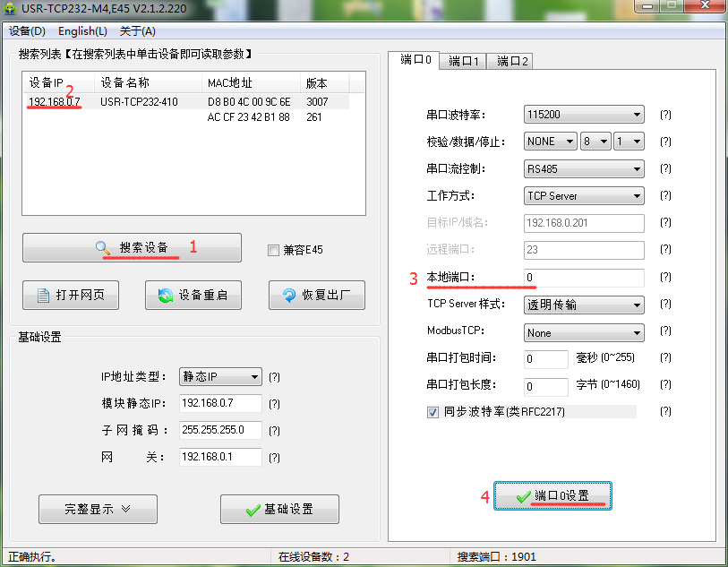The height and width of the screenshot is (567, 728).
Task: Switch to the 端口1 tab
Action: click(x=462, y=61)
